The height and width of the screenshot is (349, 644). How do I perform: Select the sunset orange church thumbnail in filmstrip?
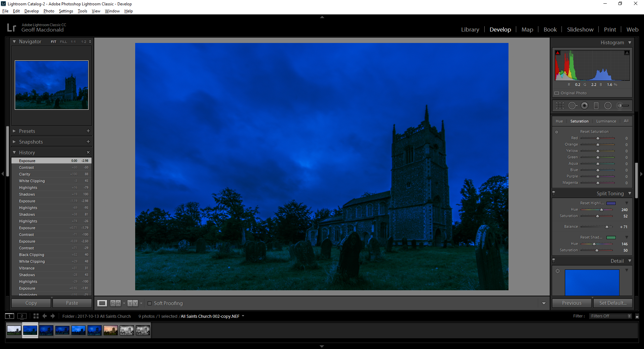[x=111, y=331]
